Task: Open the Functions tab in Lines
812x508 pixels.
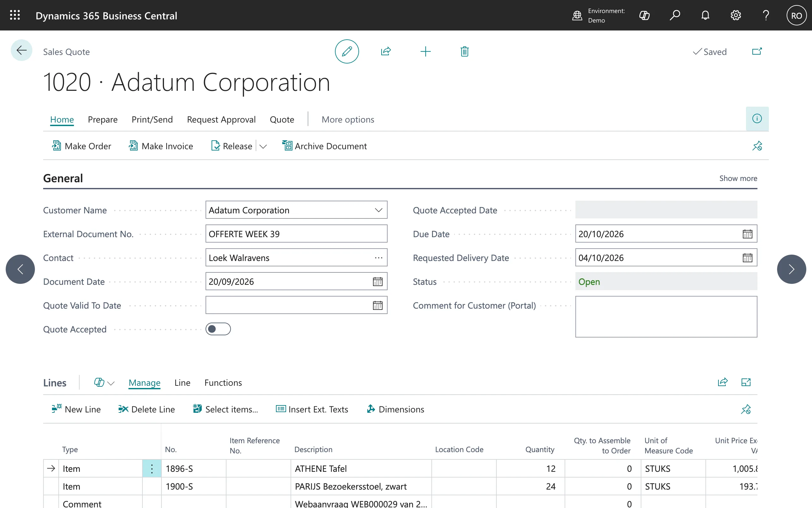Action: coord(223,383)
